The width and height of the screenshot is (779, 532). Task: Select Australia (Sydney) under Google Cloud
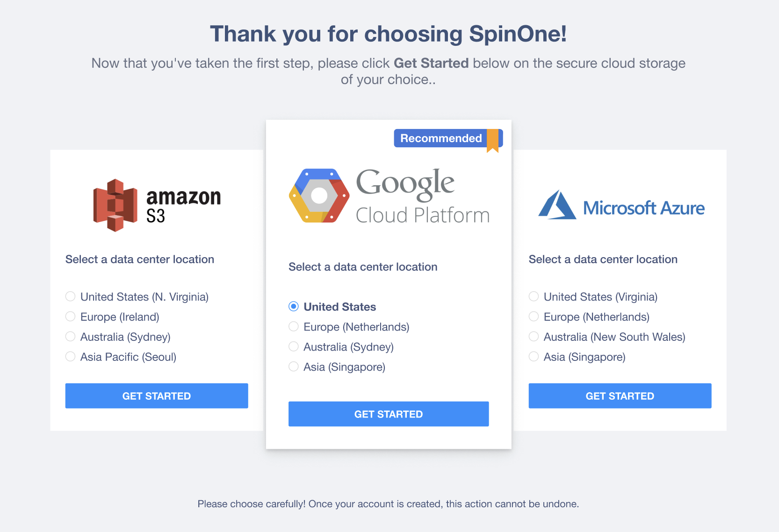(294, 347)
